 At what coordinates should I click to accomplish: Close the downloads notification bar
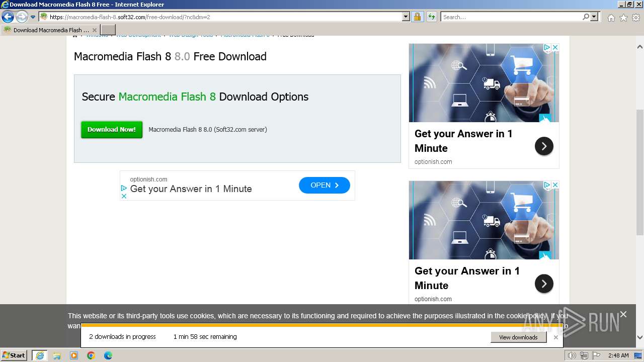tap(555, 337)
